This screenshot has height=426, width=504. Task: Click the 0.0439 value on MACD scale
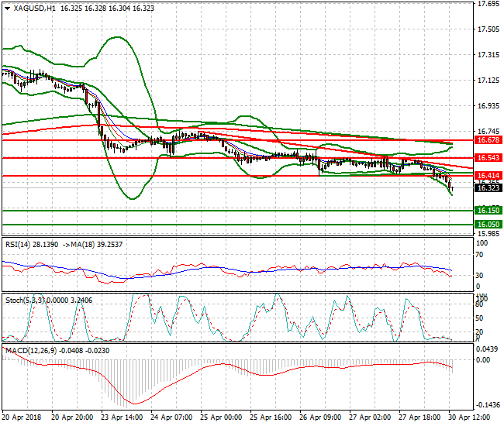pyautogui.click(x=488, y=349)
